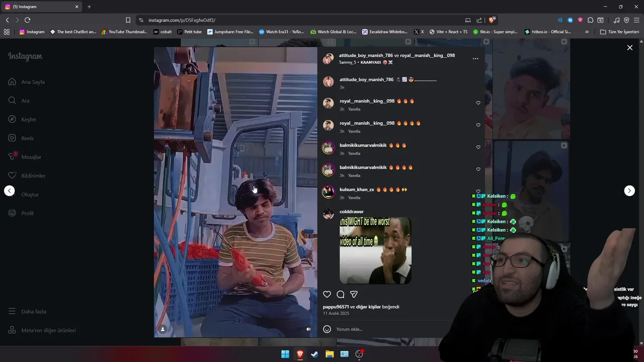The height and width of the screenshot is (362, 644).
Task: Open Steam from taskbar
Action: pyautogui.click(x=314, y=354)
